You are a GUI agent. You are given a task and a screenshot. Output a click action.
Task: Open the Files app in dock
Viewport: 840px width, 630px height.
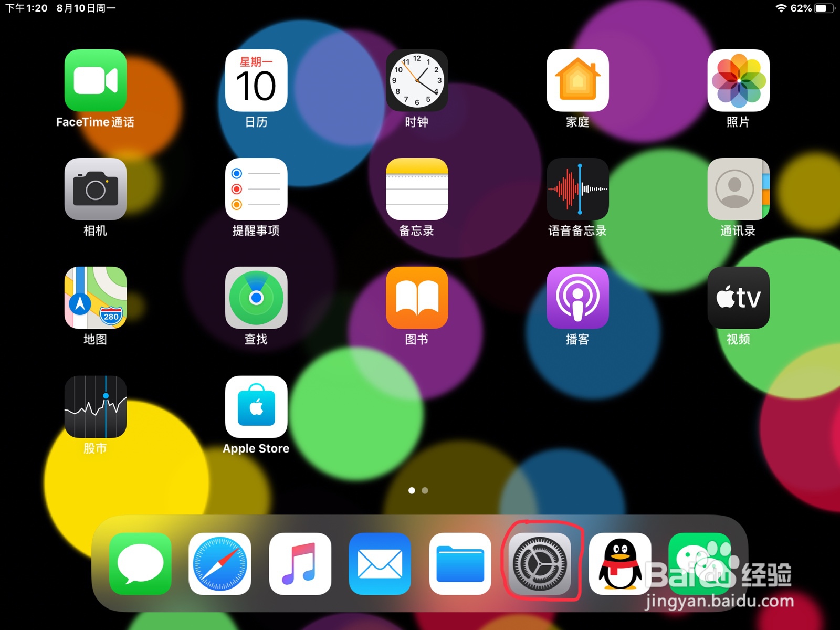[x=460, y=564]
